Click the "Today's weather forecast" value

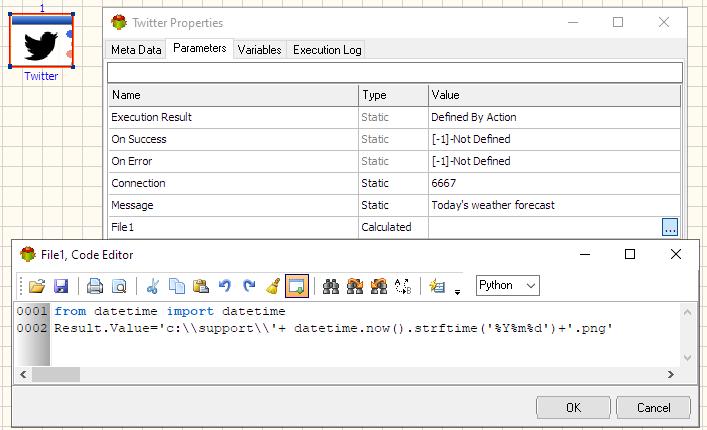pos(493,206)
